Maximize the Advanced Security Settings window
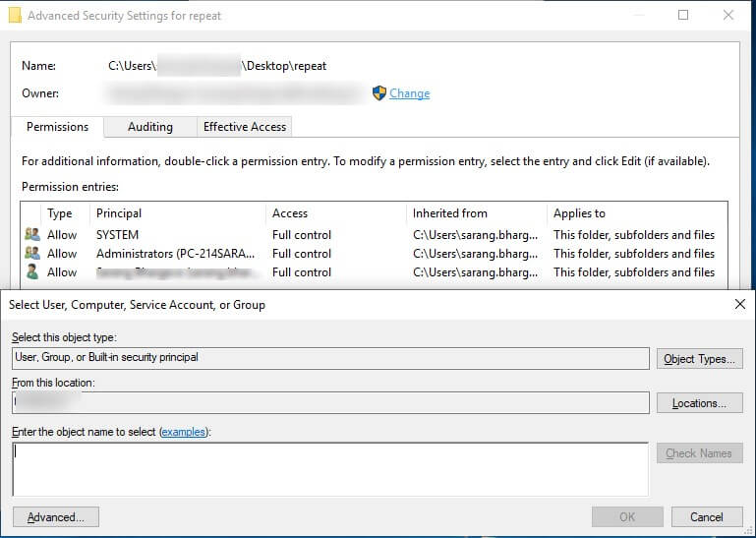This screenshot has width=756, height=538. [682, 15]
